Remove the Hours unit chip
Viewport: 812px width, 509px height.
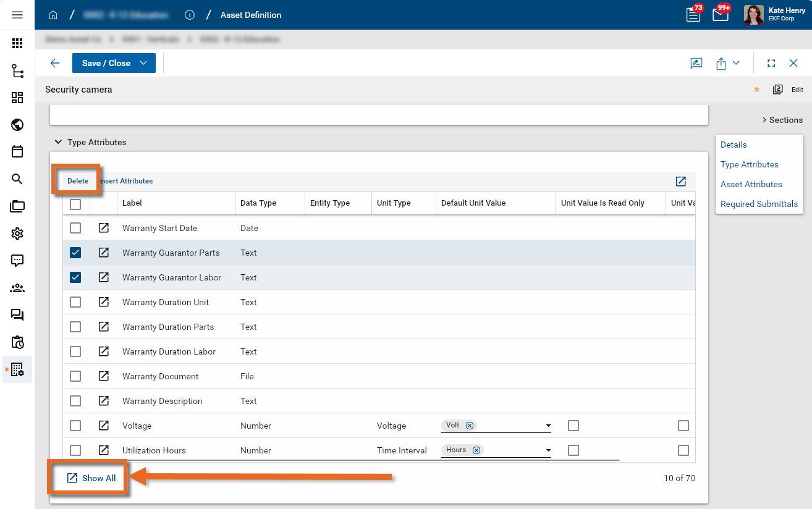(x=476, y=450)
